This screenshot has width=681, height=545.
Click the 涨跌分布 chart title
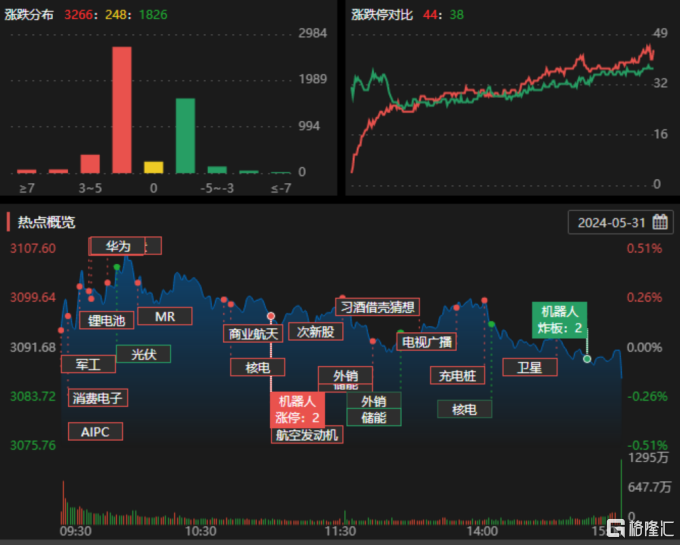pos(29,14)
